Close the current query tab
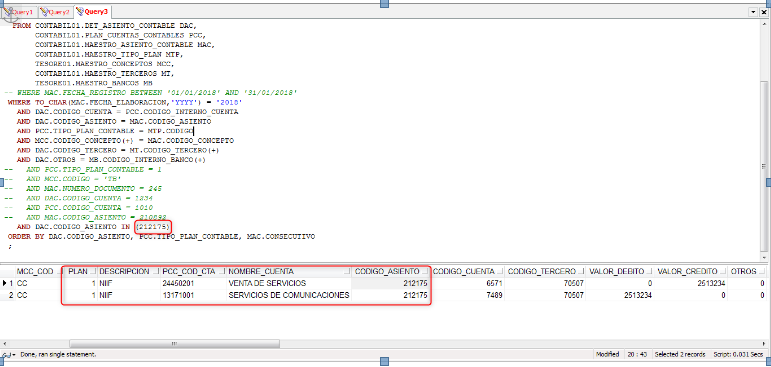The height and width of the screenshot is (367, 771). (763, 12)
